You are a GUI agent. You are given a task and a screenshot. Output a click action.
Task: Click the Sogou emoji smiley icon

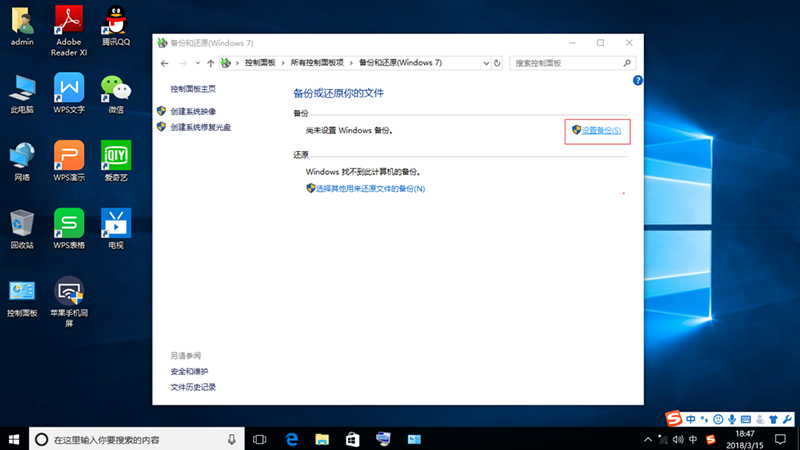[718, 419]
